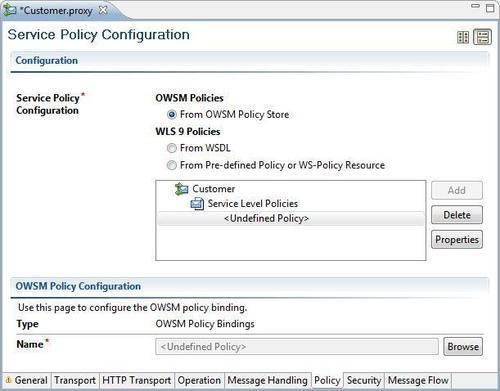
Task: Click the Customer proxy icon in tree
Action: click(x=182, y=189)
